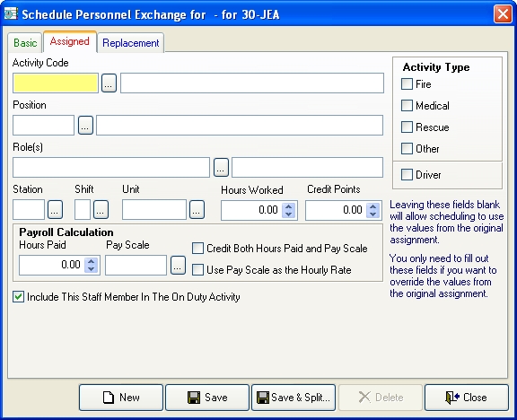Click the Save & Split button

pos(294,398)
